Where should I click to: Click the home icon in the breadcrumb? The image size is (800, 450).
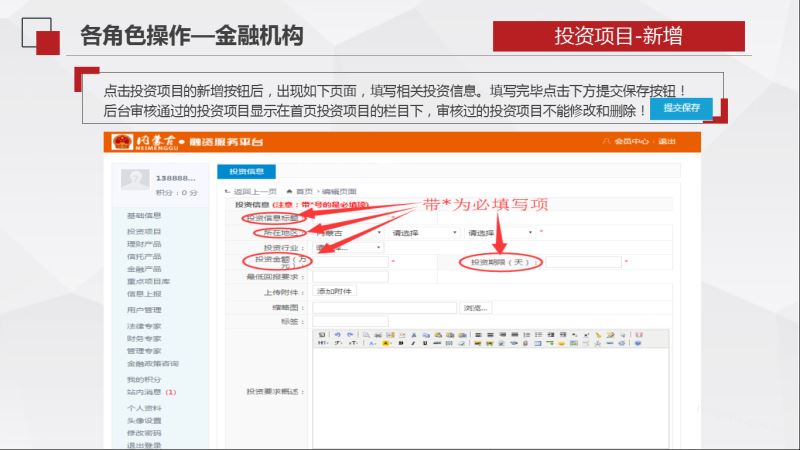(290, 191)
